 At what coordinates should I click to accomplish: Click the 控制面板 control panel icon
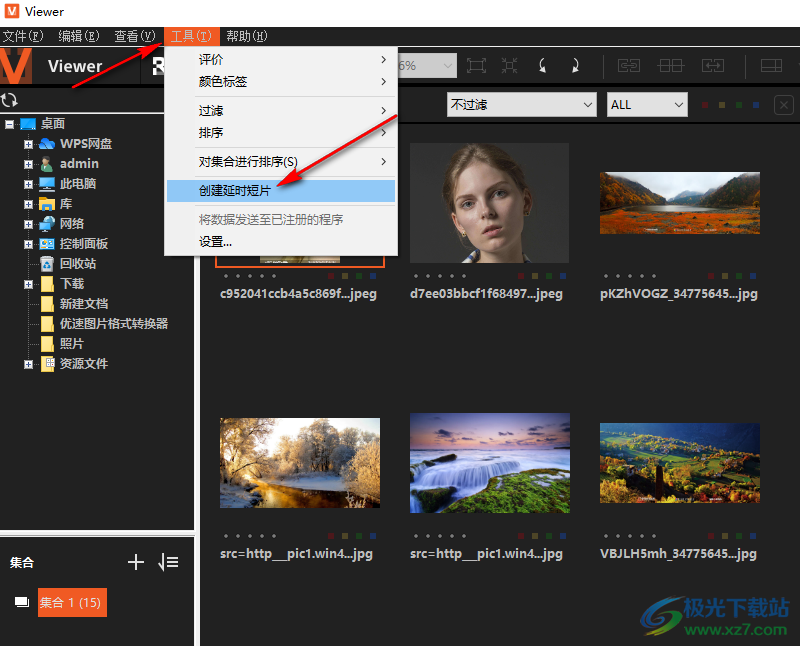[x=47, y=244]
